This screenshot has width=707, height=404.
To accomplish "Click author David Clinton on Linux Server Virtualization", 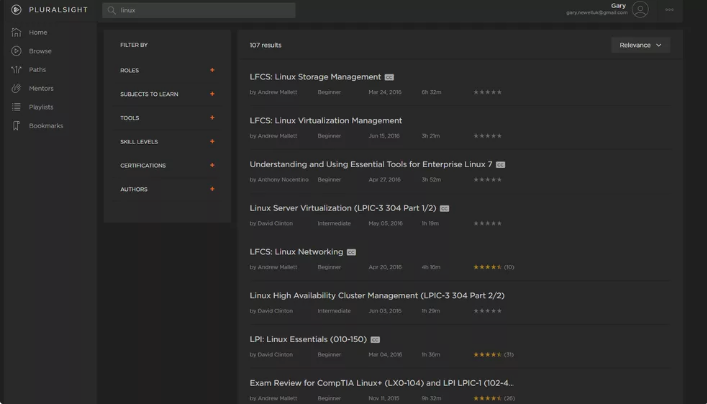I will click(275, 223).
